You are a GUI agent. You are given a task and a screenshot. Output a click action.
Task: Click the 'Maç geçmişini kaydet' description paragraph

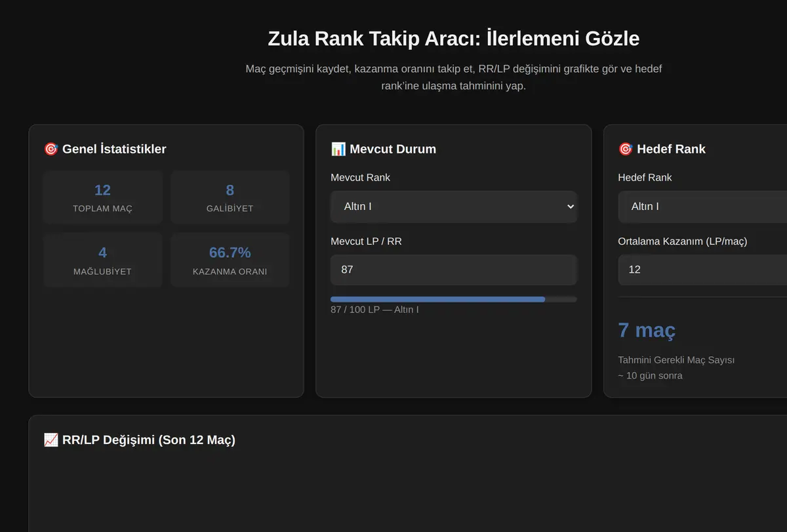click(x=454, y=77)
